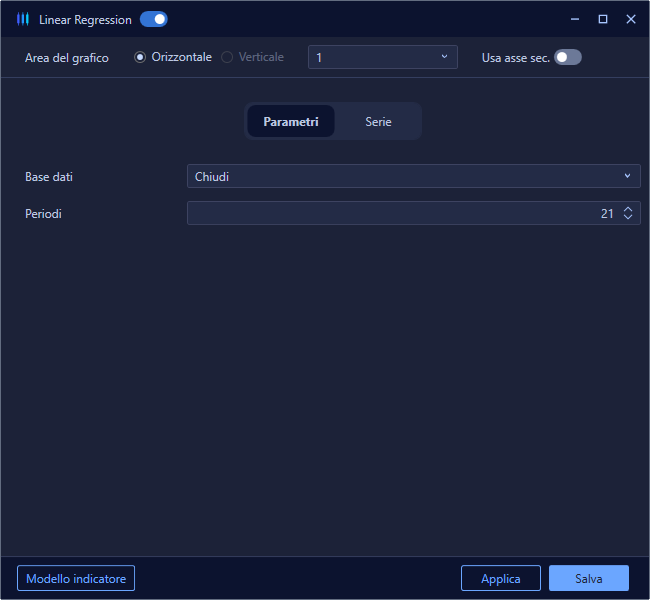Enable the Usa asse sec. switch
Image resolution: width=650 pixels, height=600 pixels.
pos(568,57)
